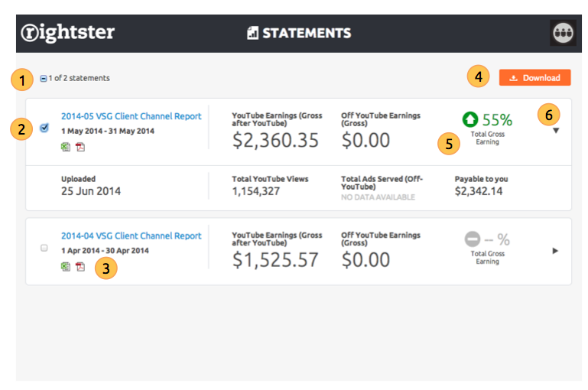Select the $1,525.57 YouTube earnings value
The image size is (588, 390).
(x=275, y=260)
